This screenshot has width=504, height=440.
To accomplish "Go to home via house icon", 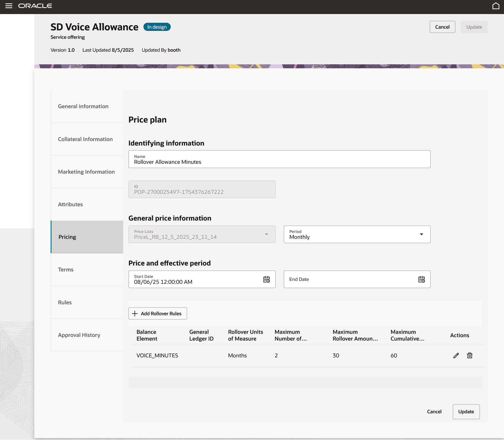I will tap(496, 6).
